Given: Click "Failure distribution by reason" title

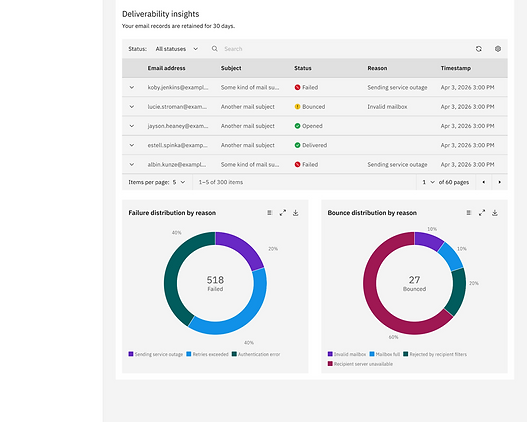Looking at the screenshot, I should 172,213.
